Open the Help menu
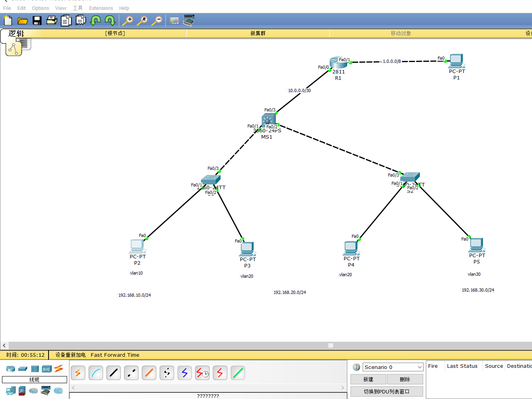This screenshot has height=399, width=532. pyautogui.click(x=124, y=8)
